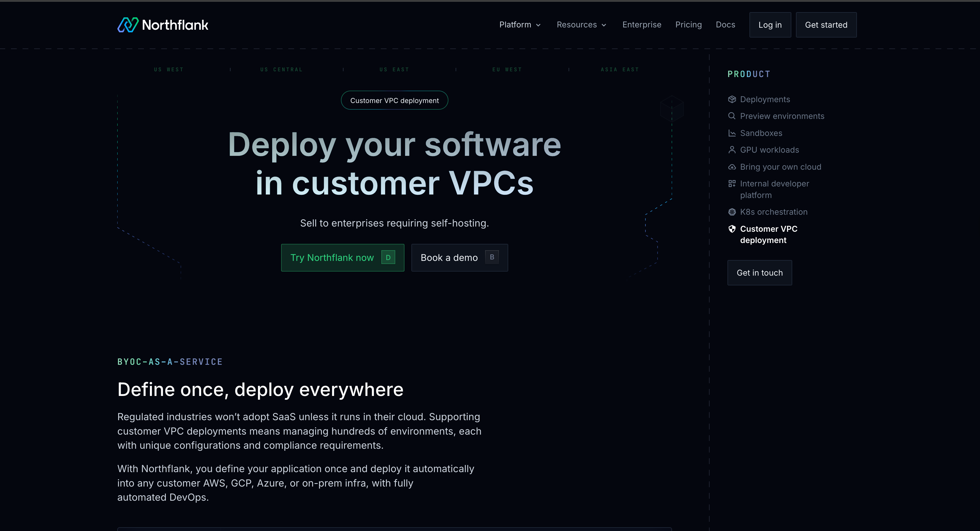Select the GPU workloads icon
This screenshot has width=980, height=531.
coord(732,150)
